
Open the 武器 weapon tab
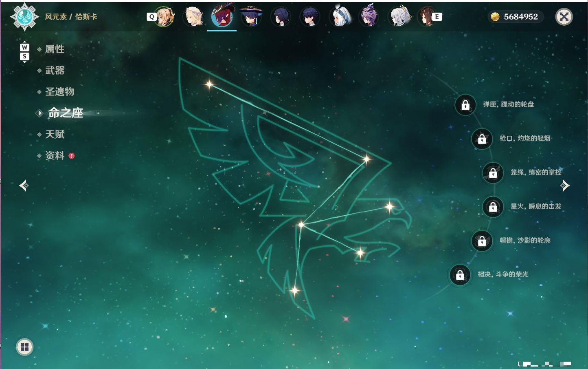(x=55, y=71)
